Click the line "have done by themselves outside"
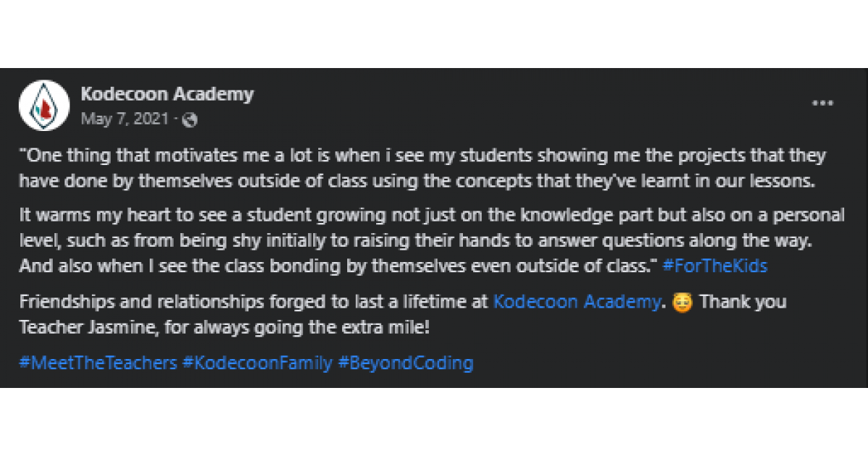868x456 pixels. (x=417, y=181)
